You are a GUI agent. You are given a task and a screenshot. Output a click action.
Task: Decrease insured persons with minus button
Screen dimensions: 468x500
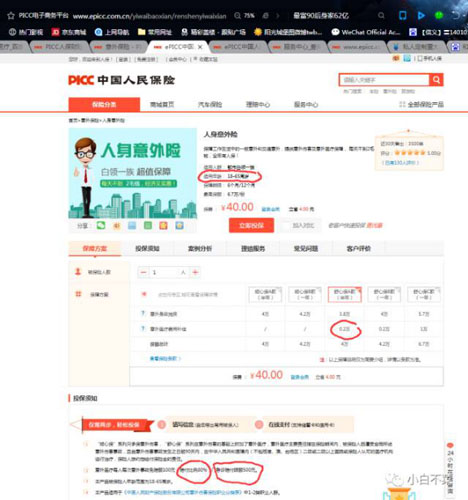coord(143,272)
